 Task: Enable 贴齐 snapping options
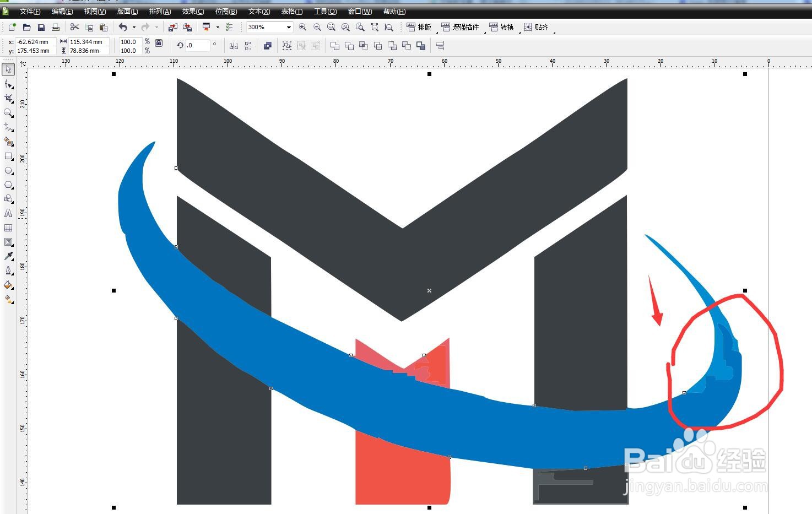point(537,27)
